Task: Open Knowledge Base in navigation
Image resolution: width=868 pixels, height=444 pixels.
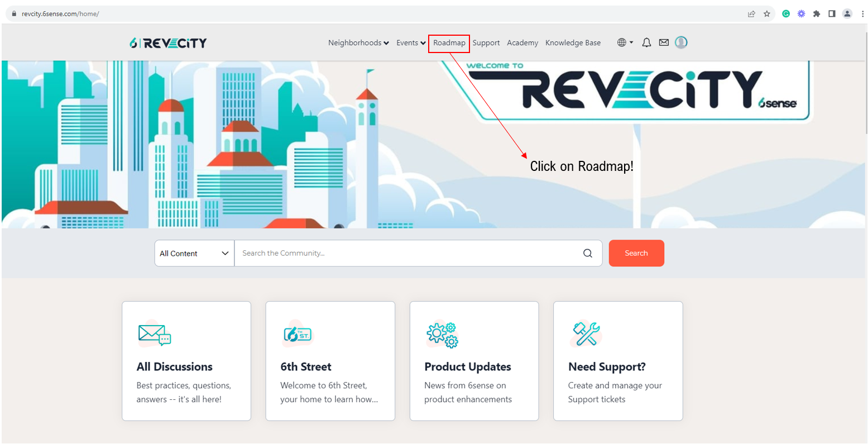Action: point(573,43)
